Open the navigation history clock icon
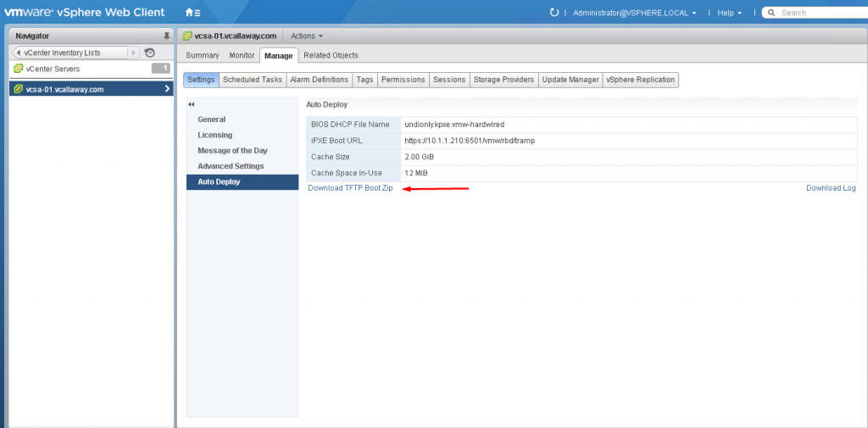Viewport: 868px width, 428px height. pyautogui.click(x=150, y=53)
